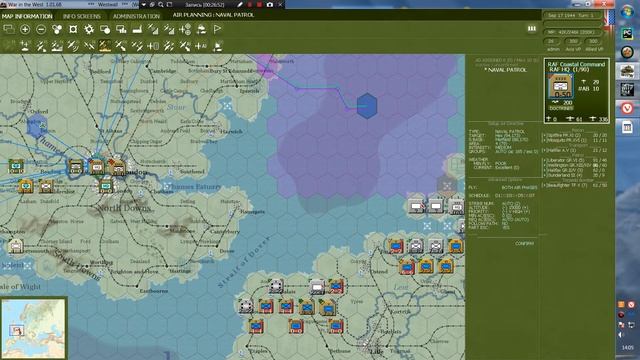Screen dimensions: 640x360
Task: Click the magnifier icon in recorder bar
Action: (161, 4)
